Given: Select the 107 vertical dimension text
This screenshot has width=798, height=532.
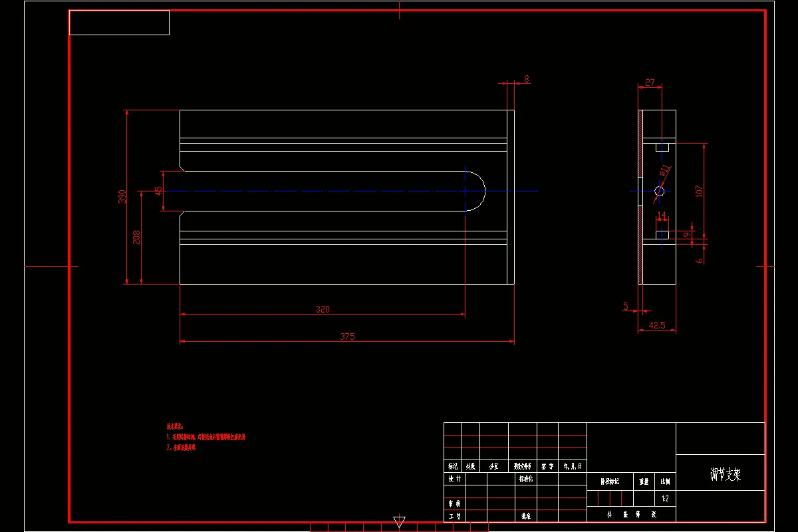Looking at the screenshot, I should [x=699, y=191].
